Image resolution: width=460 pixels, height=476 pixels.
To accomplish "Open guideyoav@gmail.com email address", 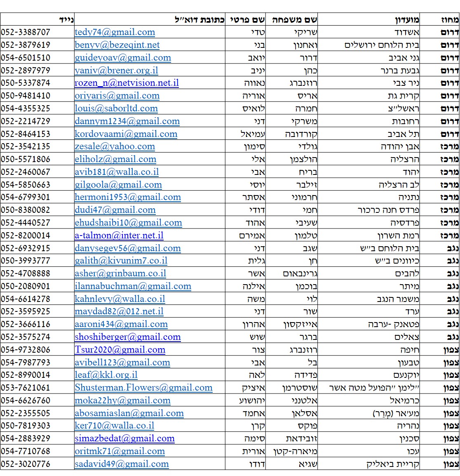I will [x=122, y=58].
